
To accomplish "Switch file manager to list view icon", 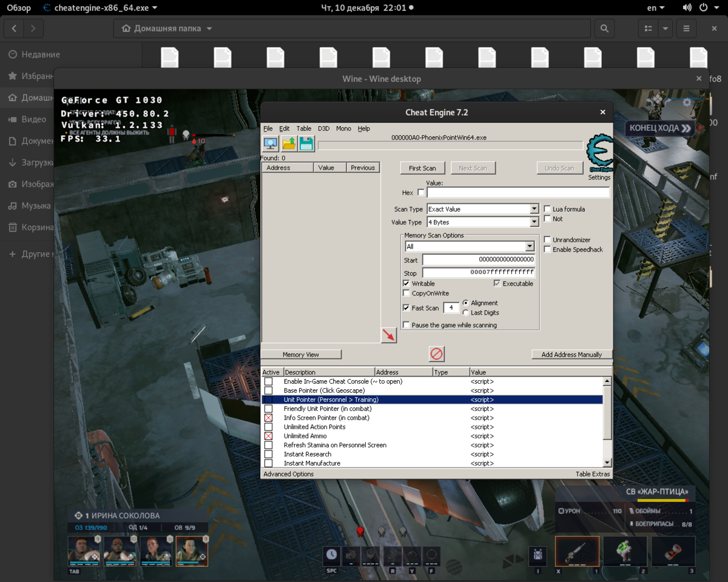I will [649, 28].
